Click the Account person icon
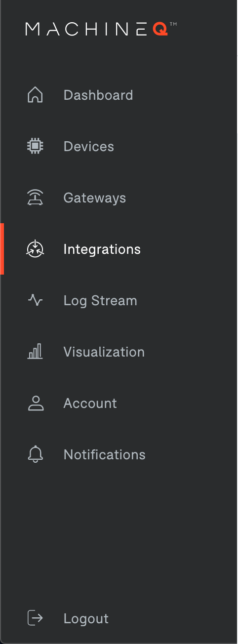The width and height of the screenshot is (238, 644). (x=35, y=403)
